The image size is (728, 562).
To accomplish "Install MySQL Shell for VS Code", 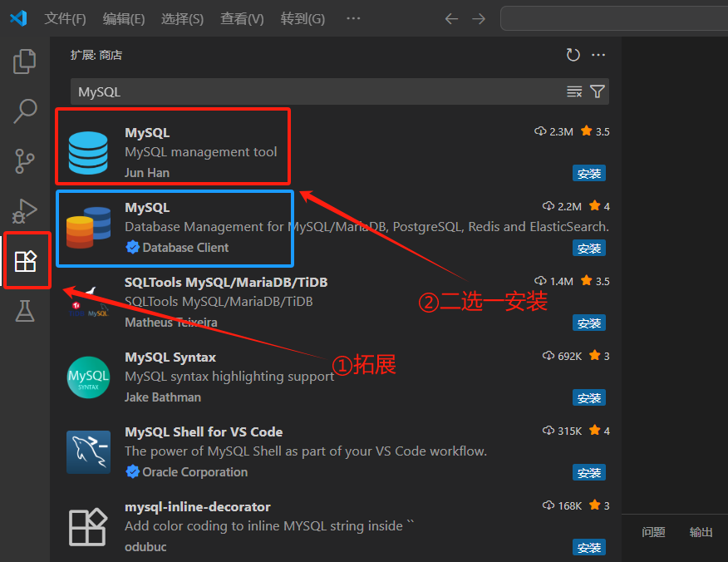I will [x=588, y=472].
